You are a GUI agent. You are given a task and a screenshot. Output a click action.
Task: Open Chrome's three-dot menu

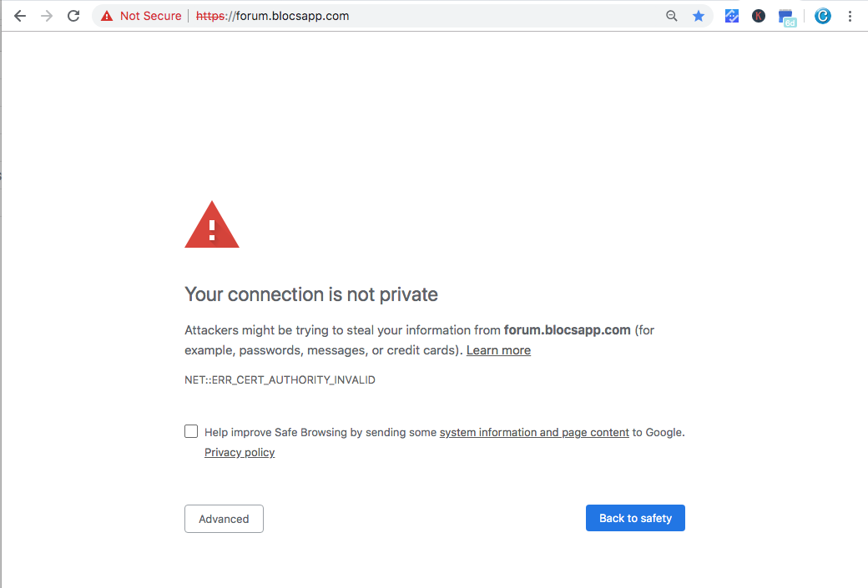click(850, 16)
